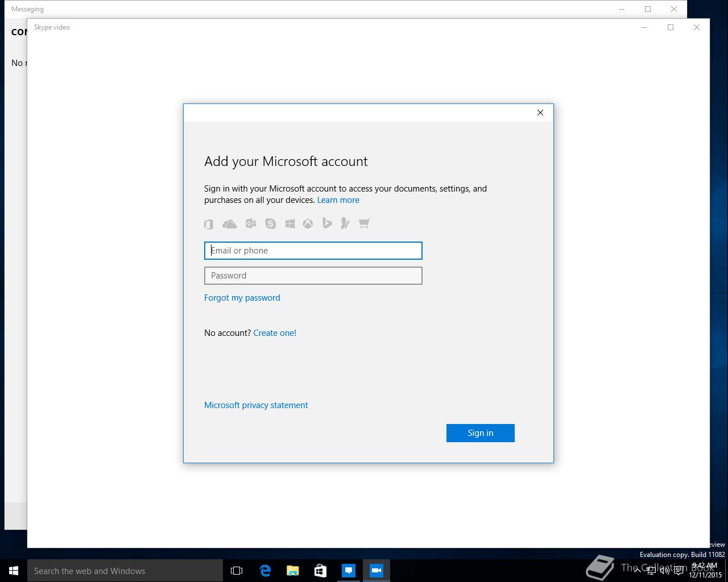This screenshot has height=582, width=728.
Task: Maximize the Messaging window
Action: 648,9
